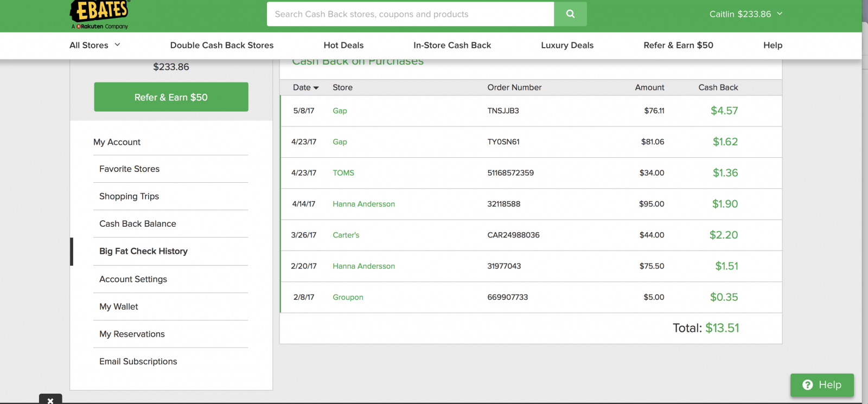Click the $1.62 cash back value
Screen dimensions: 868x404
pyautogui.click(x=725, y=142)
